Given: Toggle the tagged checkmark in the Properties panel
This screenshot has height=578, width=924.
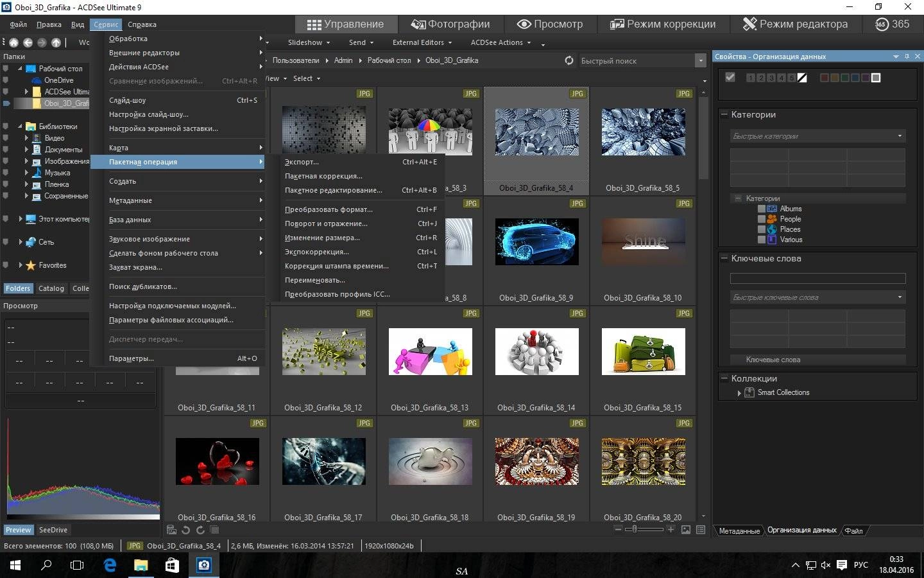Looking at the screenshot, I should 730,77.
